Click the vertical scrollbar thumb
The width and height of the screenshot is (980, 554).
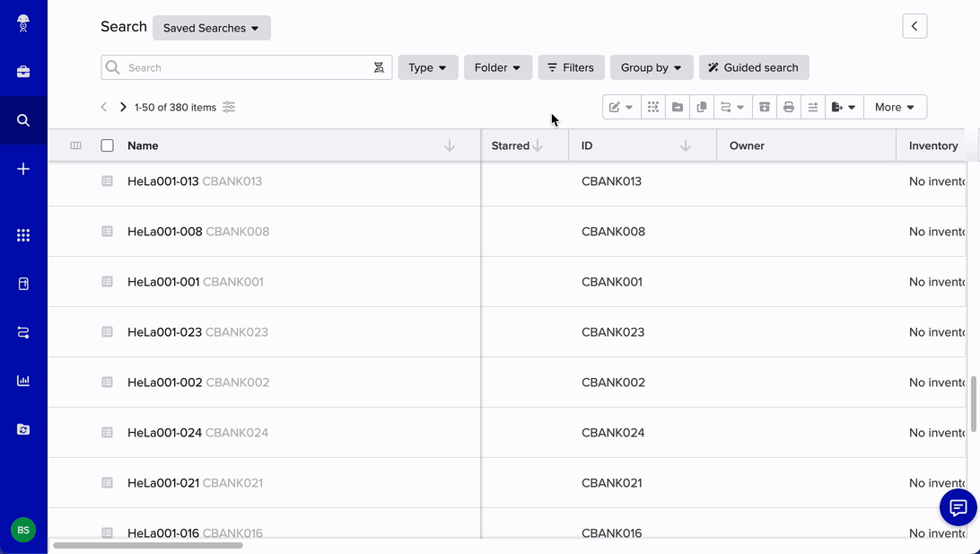coord(974,403)
